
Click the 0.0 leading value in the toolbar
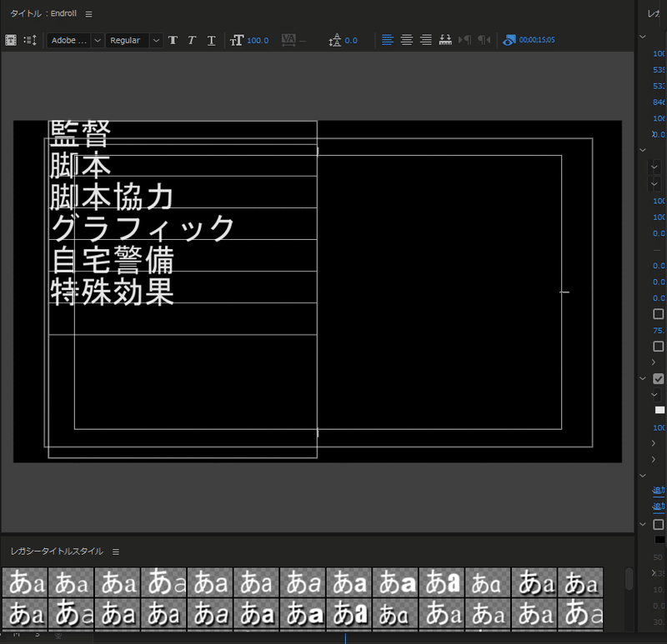tap(351, 40)
